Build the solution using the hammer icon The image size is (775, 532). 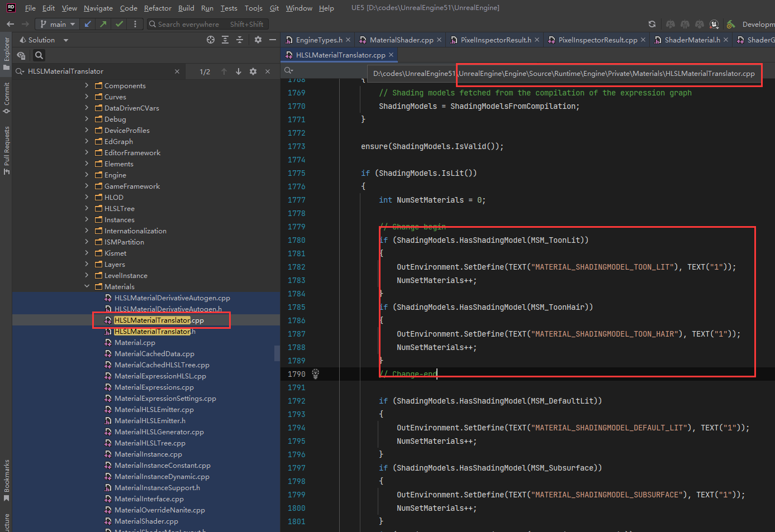[731, 25]
